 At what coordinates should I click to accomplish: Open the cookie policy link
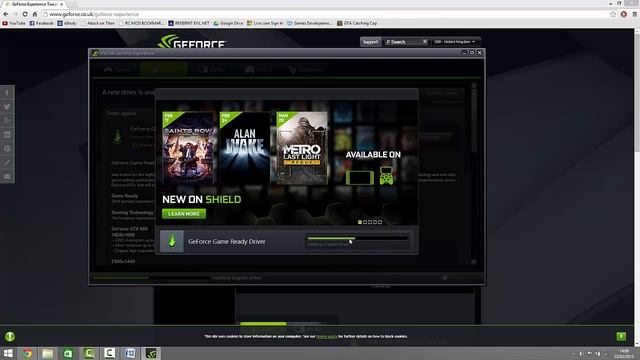[327, 336]
